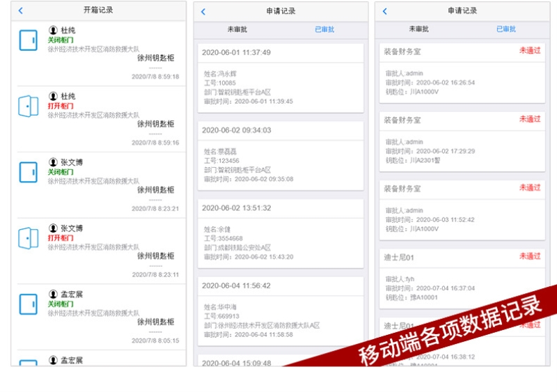The image size is (557, 392).
Task: Click closed door icon for 孟宏展 关闭柜门 record
Action: (x=28, y=304)
